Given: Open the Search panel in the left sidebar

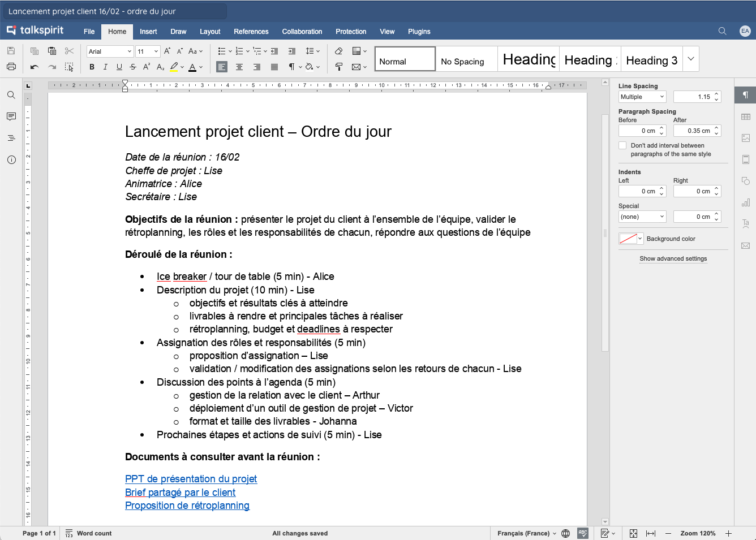Looking at the screenshot, I should pos(11,95).
